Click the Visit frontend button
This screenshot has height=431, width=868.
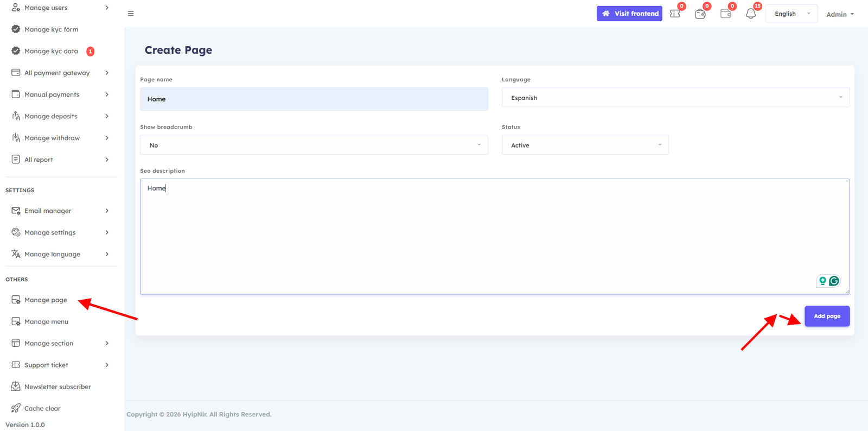click(629, 14)
